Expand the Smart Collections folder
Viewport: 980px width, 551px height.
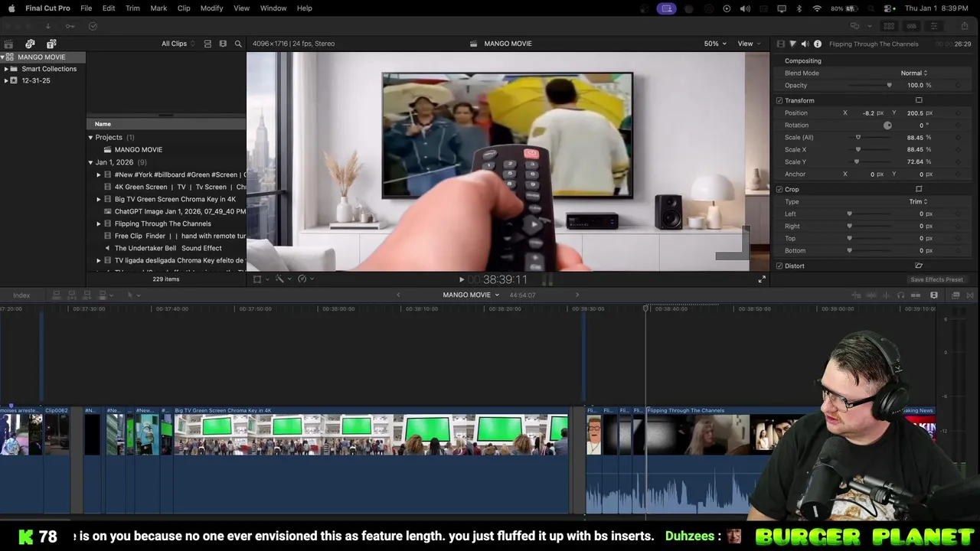(6, 69)
